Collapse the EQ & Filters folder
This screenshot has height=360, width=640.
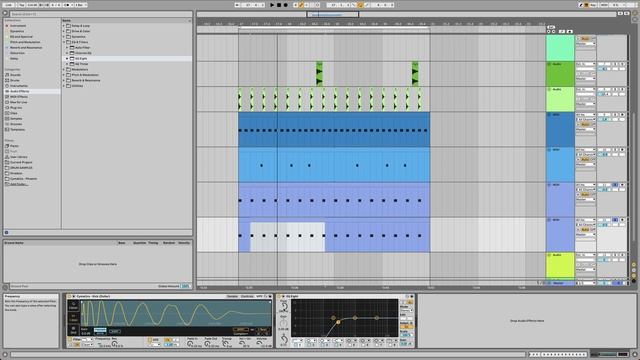64,42
